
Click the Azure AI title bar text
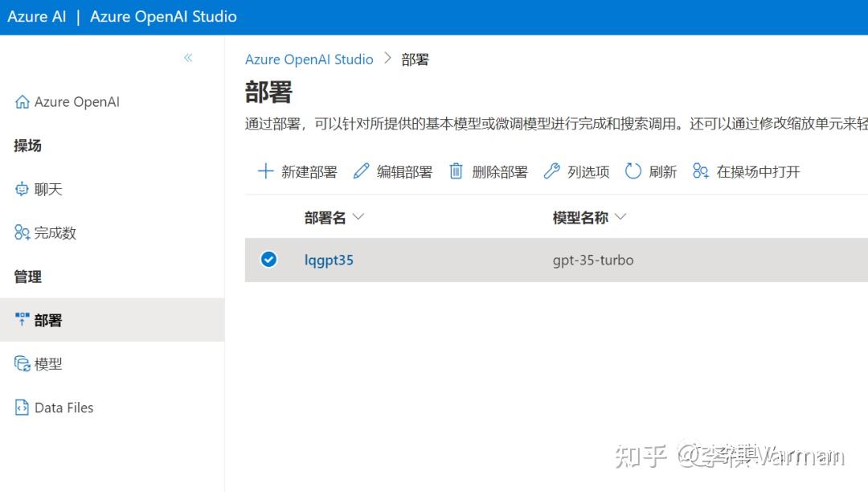37,16
